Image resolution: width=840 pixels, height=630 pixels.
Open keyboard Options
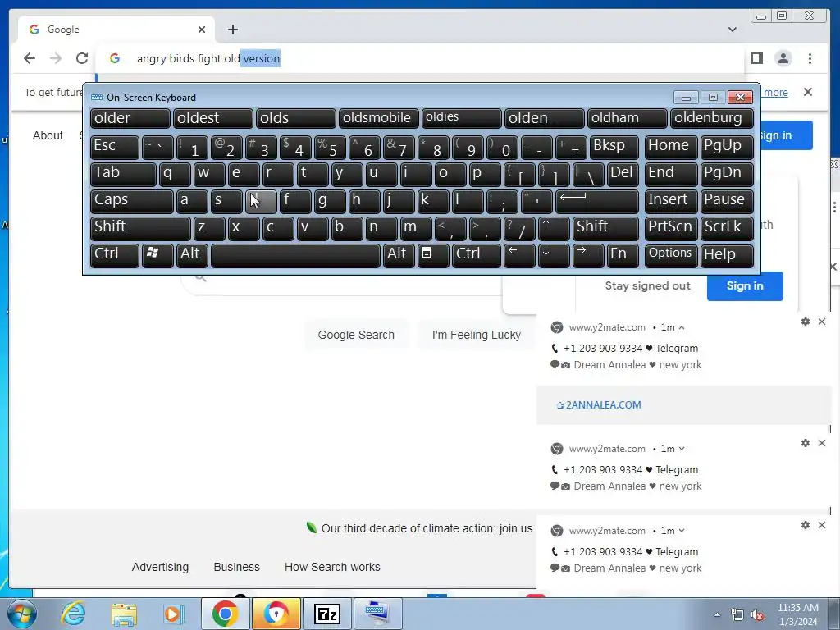click(670, 255)
